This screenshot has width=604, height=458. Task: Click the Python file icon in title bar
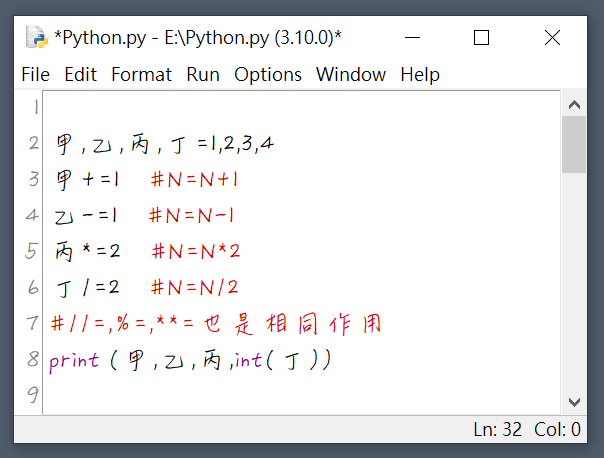(x=37, y=37)
